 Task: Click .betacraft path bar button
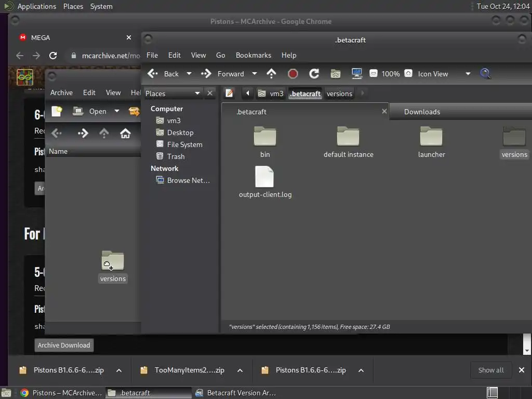click(305, 94)
